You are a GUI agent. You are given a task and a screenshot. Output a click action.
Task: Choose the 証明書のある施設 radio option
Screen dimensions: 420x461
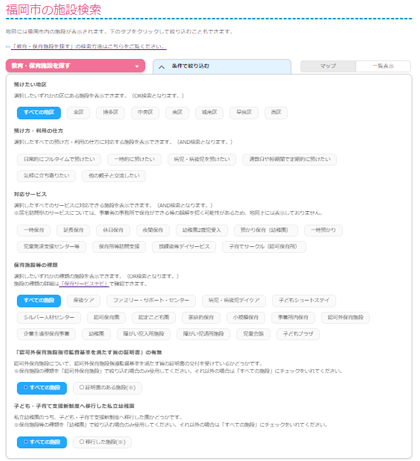[108, 388]
